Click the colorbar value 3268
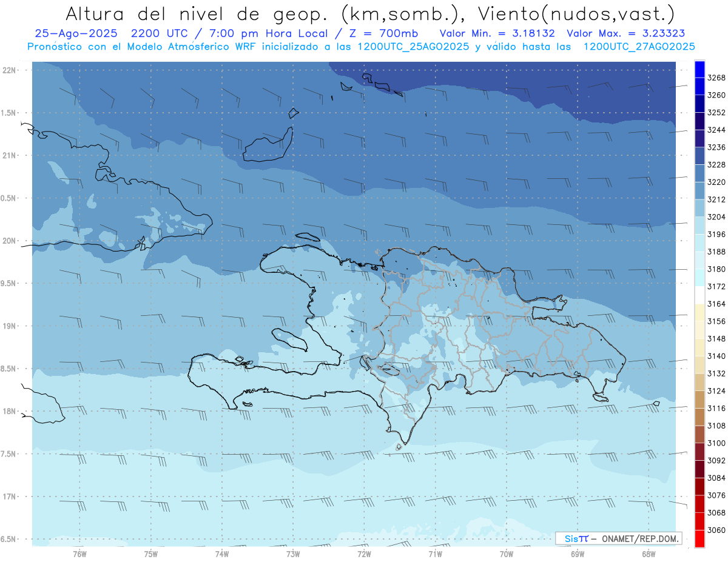 click(x=716, y=78)
